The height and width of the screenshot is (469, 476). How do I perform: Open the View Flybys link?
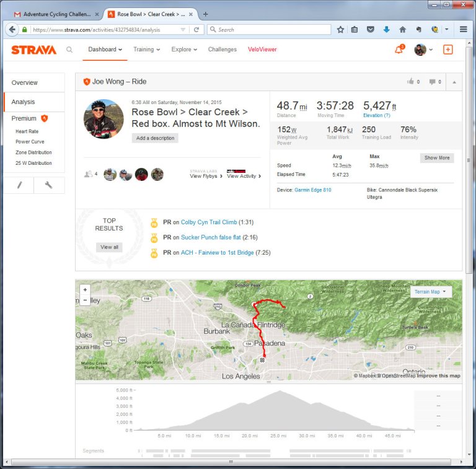click(x=206, y=176)
